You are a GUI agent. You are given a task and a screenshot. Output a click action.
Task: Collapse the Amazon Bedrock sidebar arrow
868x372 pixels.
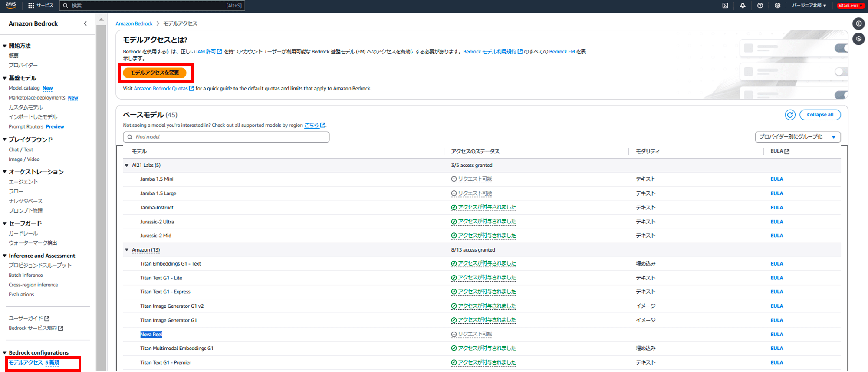pos(85,23)
